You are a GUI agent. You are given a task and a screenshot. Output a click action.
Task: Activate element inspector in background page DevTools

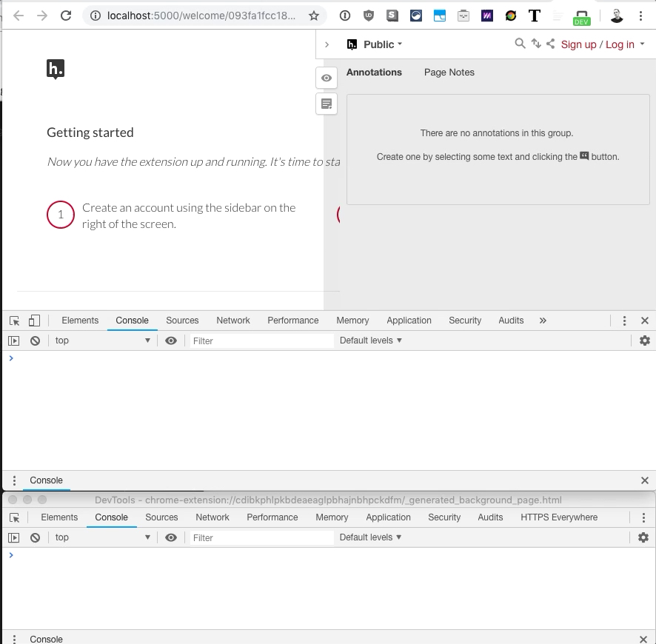14,517
